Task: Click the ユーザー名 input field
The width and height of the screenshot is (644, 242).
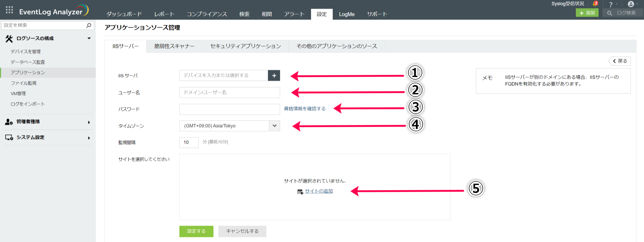Action: (x=229, y=92)
